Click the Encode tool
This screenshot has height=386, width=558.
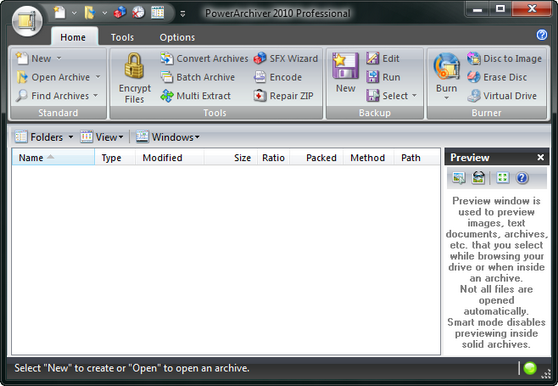tap(278, 77)
